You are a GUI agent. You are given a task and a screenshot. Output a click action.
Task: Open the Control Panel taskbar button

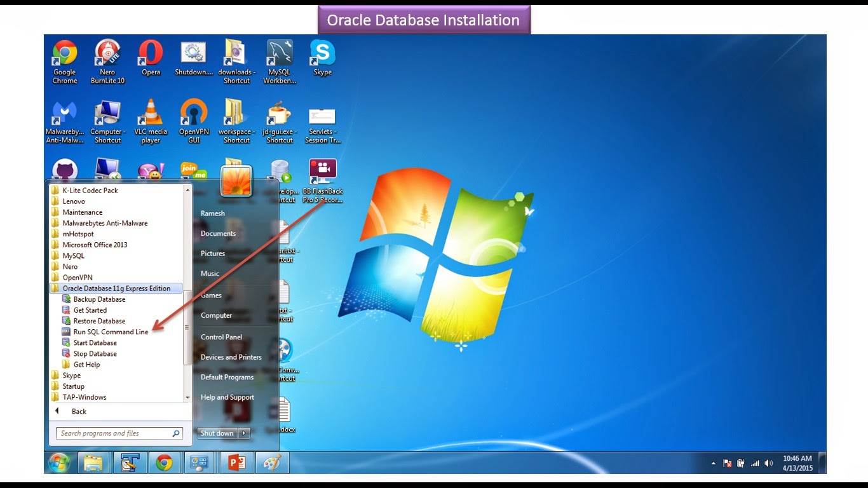(x=200, y=463)
